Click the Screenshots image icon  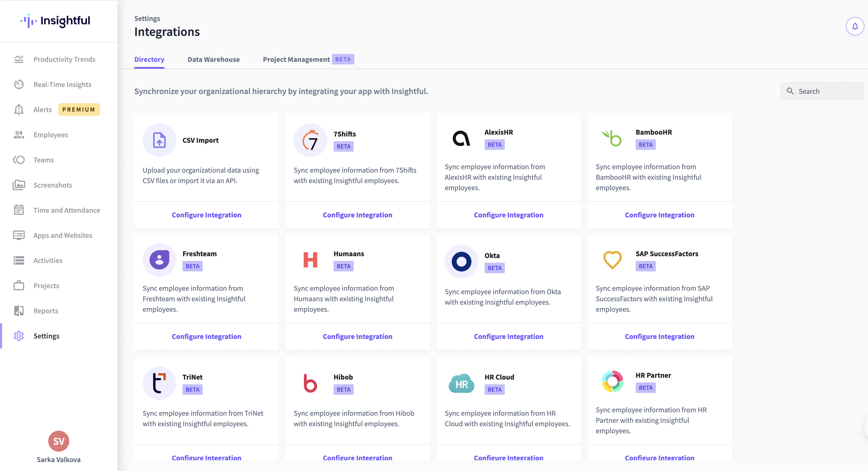(x=19, y=185)
